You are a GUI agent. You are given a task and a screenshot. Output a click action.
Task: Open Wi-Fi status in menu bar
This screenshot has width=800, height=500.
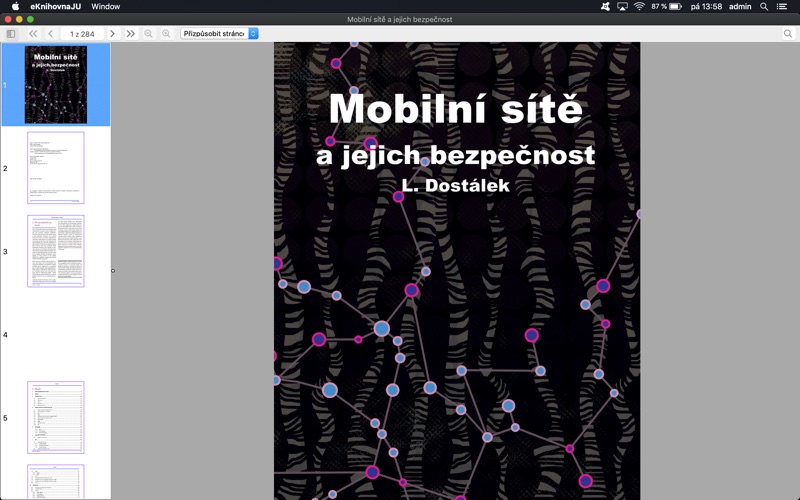639,7
